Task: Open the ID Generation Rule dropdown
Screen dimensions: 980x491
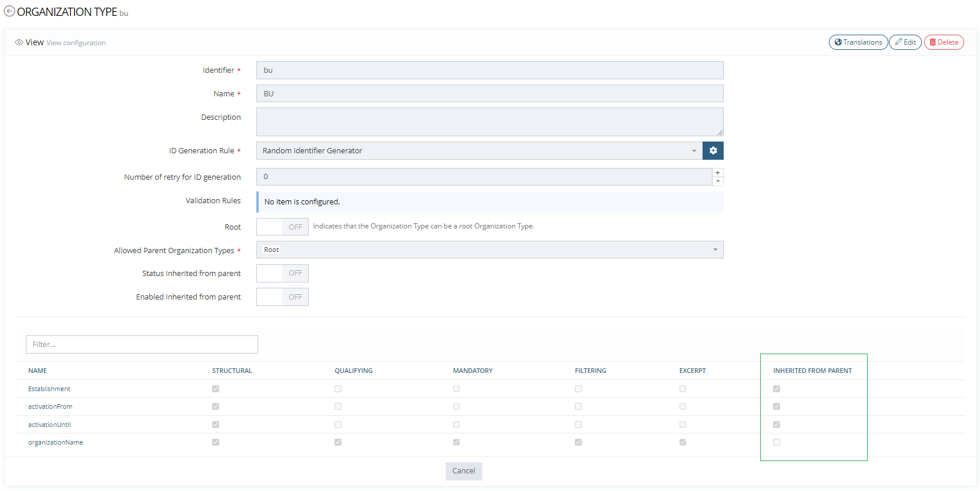Action: tap(479, 151)
